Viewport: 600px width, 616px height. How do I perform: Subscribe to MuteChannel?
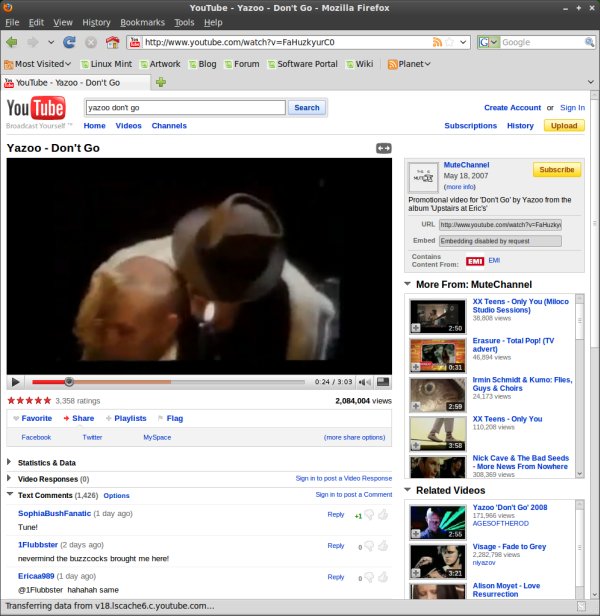coord(557,170)
